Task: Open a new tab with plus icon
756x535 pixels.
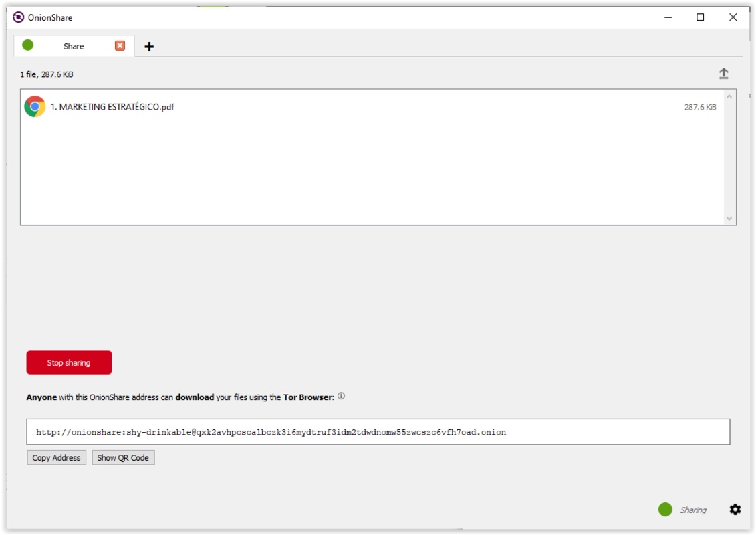Action: click(149, 47)
